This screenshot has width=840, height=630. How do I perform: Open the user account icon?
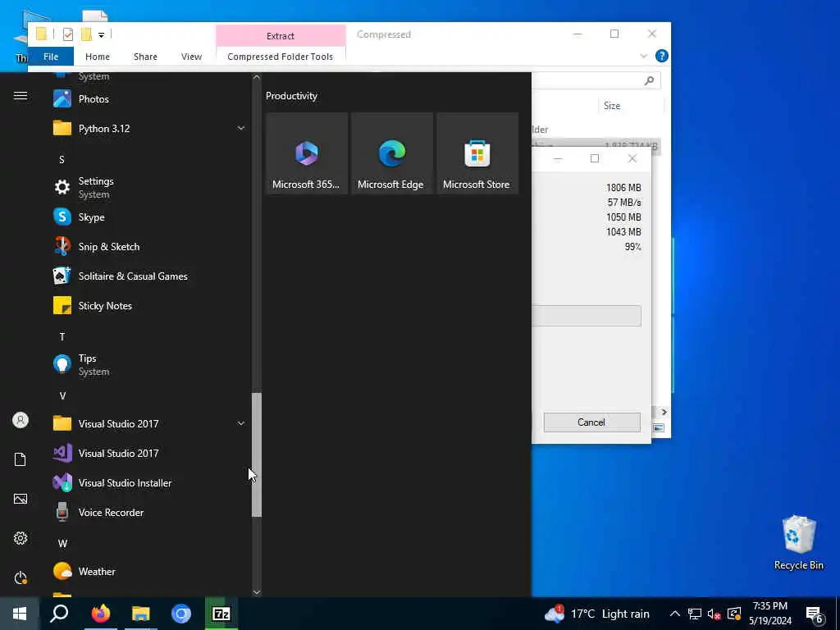(x=21, y=420)
